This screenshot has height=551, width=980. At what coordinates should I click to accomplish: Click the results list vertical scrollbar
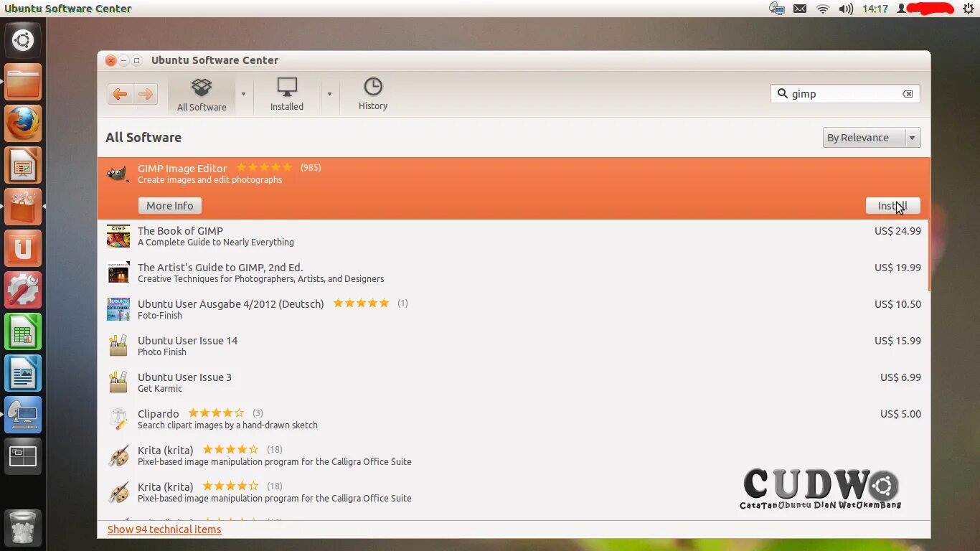(929, 226)
